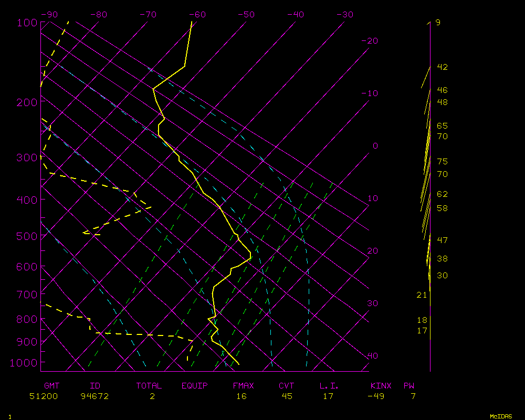The image size is (525, 420).
Task: Click the wind speed label 75
Action: 442,162
